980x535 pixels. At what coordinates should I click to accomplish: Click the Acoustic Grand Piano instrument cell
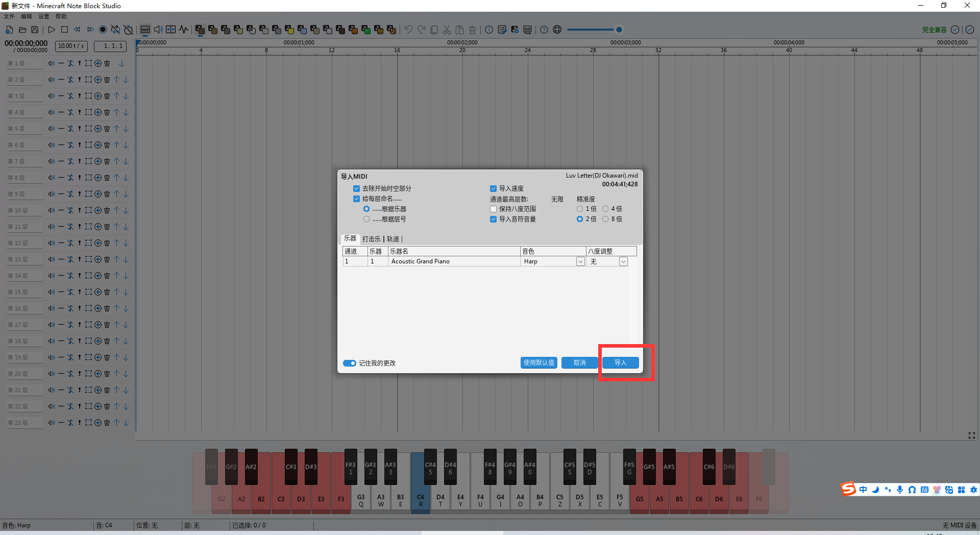tap(454, 261)
